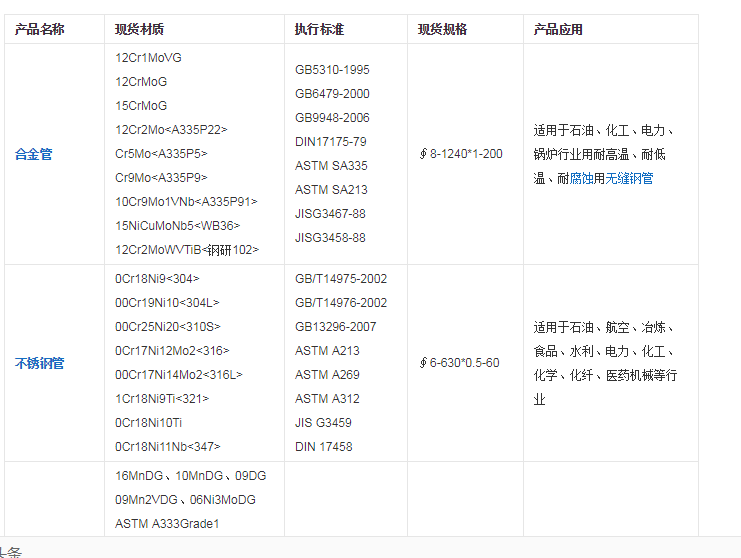The width and height of the screenshot is (741, 558).
Task: Open the 合金管 product link
Action: [33, 154]
